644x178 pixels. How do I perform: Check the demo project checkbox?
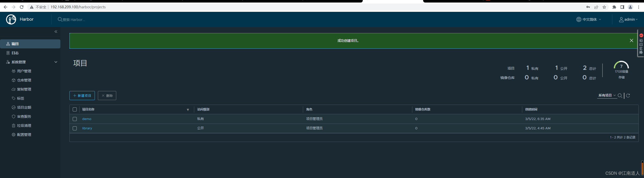click(x=75, y=119)
